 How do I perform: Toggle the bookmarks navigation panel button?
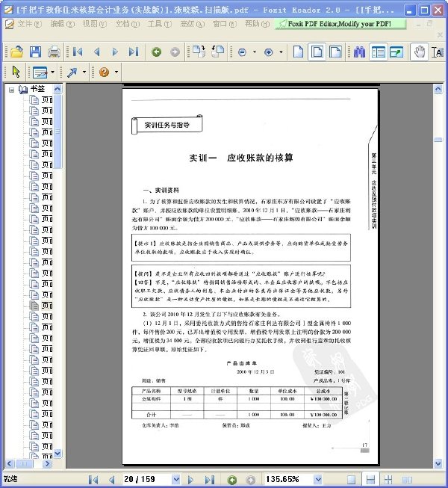click(379, 52)
